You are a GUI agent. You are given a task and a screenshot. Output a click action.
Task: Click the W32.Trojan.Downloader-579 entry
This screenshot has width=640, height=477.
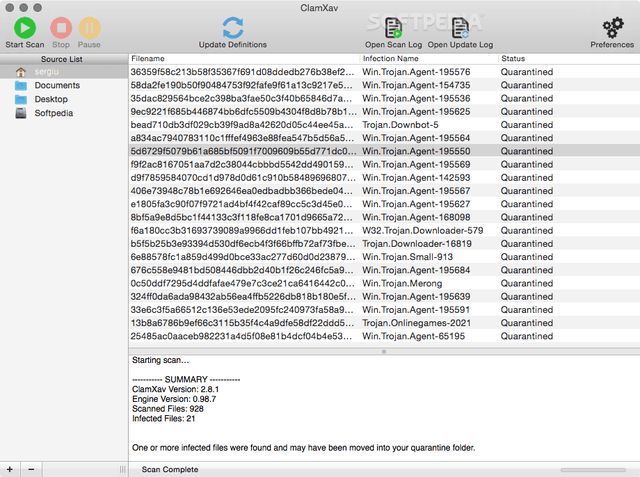[422, 231]
